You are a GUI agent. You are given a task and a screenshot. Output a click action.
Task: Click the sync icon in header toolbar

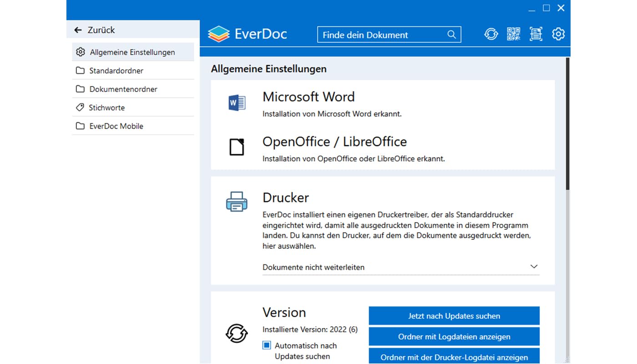point(491,34)
